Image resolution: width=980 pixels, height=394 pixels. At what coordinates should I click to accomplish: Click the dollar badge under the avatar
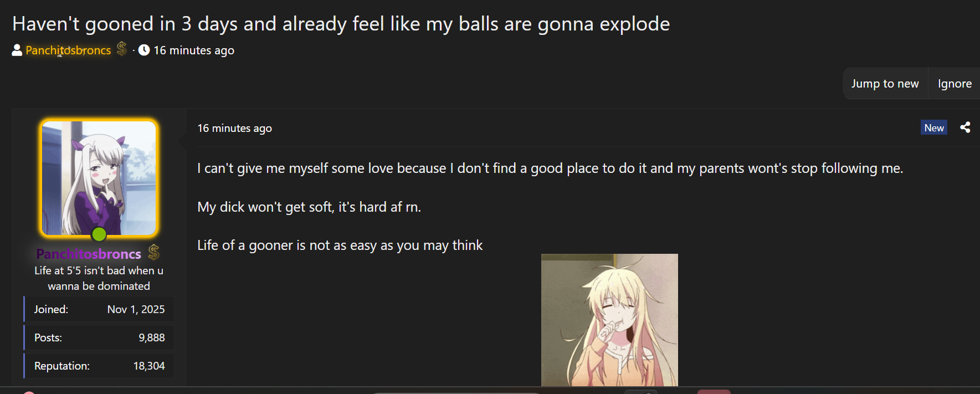(153, 253)
